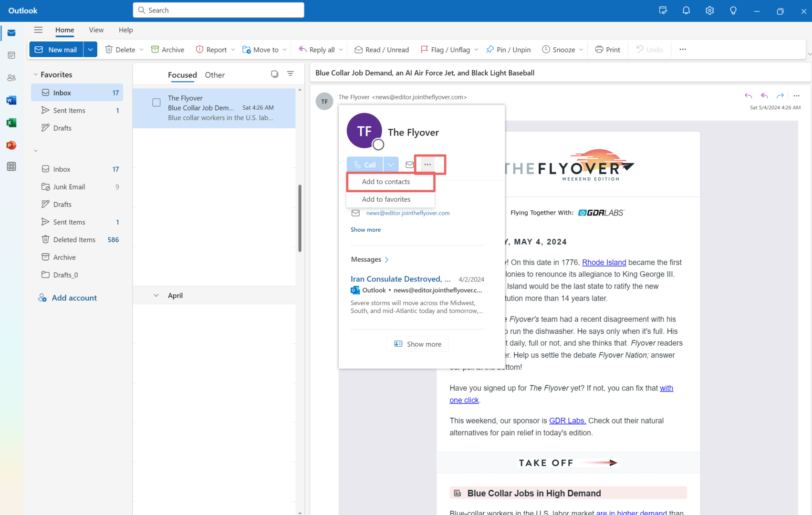Select the Focused inbox tab
The height and width of the screenshot is (515, 812).
tap(182, 75)
